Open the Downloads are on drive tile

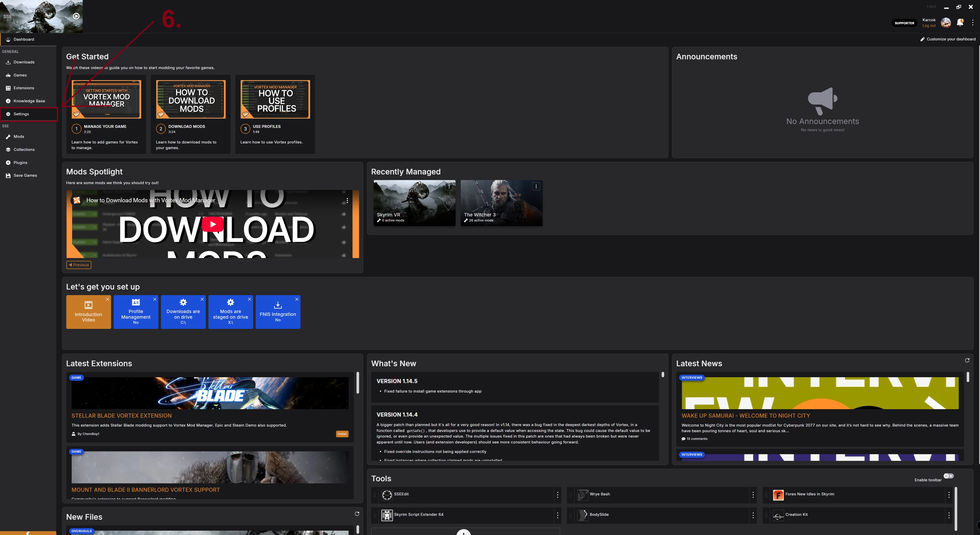[183, 312]
